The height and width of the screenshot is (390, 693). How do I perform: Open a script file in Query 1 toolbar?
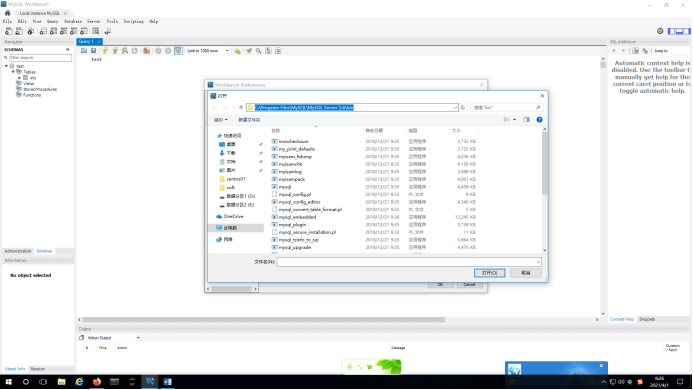(x=84, y=51)
